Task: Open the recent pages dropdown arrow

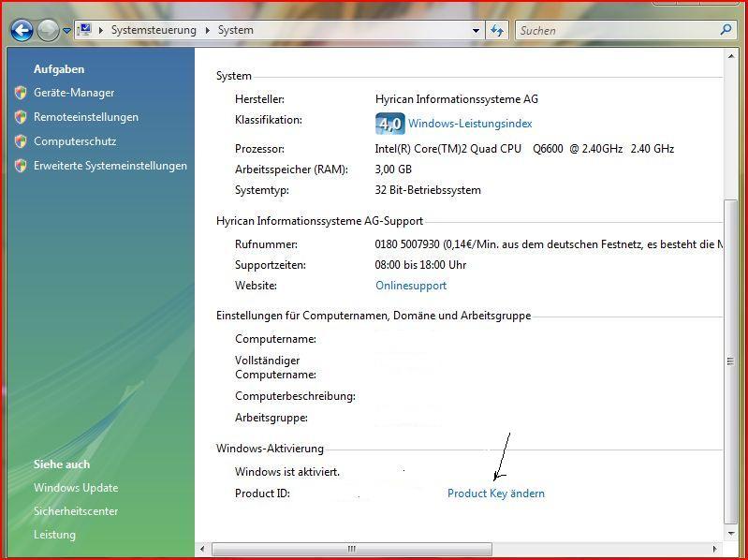Action: click(66, 31)
